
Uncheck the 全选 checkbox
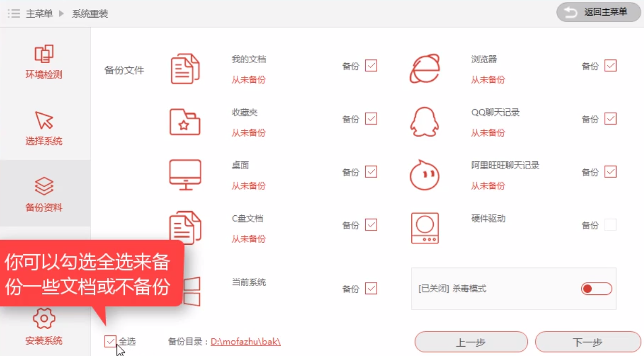[x=110, y=340]
